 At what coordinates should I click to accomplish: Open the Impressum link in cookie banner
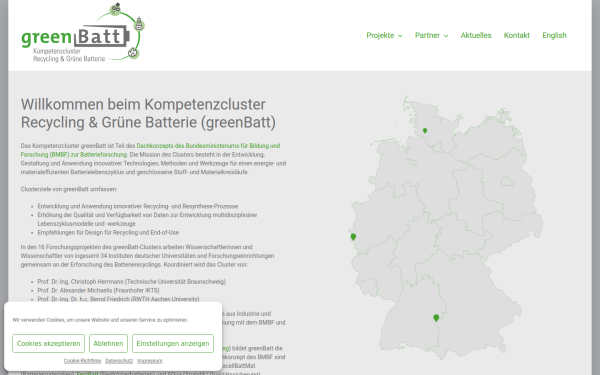point(150,361)
